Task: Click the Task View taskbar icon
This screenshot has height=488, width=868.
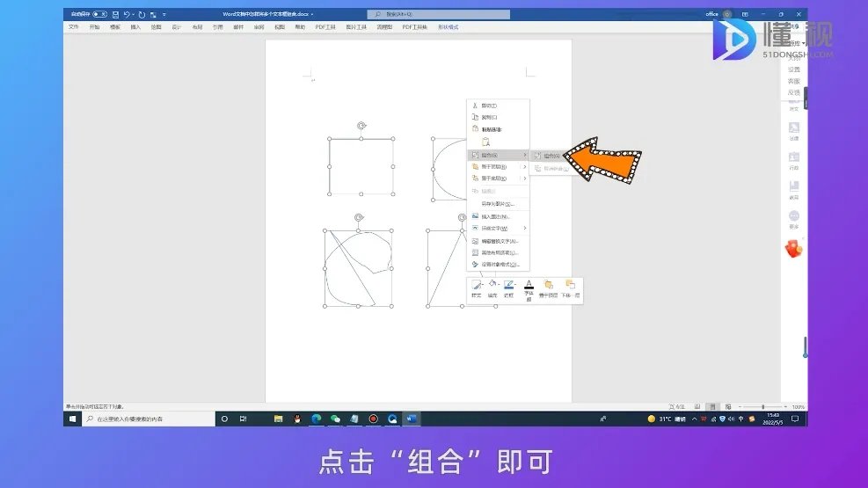Action: tap(243, 419)
